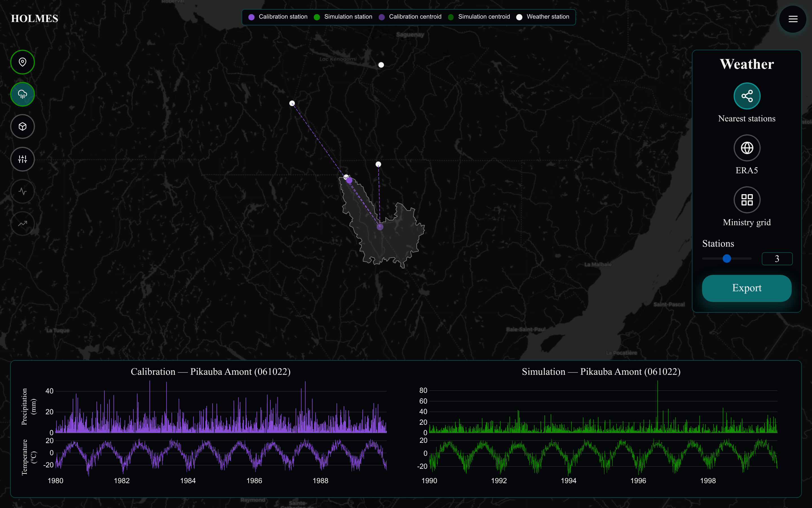Click the 1984 label on calibration axis

tap(188, 481)
